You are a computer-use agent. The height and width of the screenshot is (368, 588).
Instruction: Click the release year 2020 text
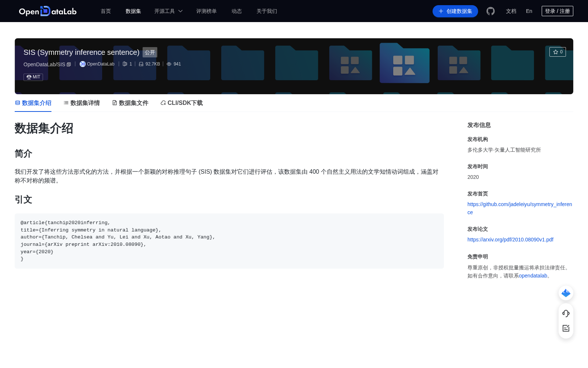coord(473,177)
